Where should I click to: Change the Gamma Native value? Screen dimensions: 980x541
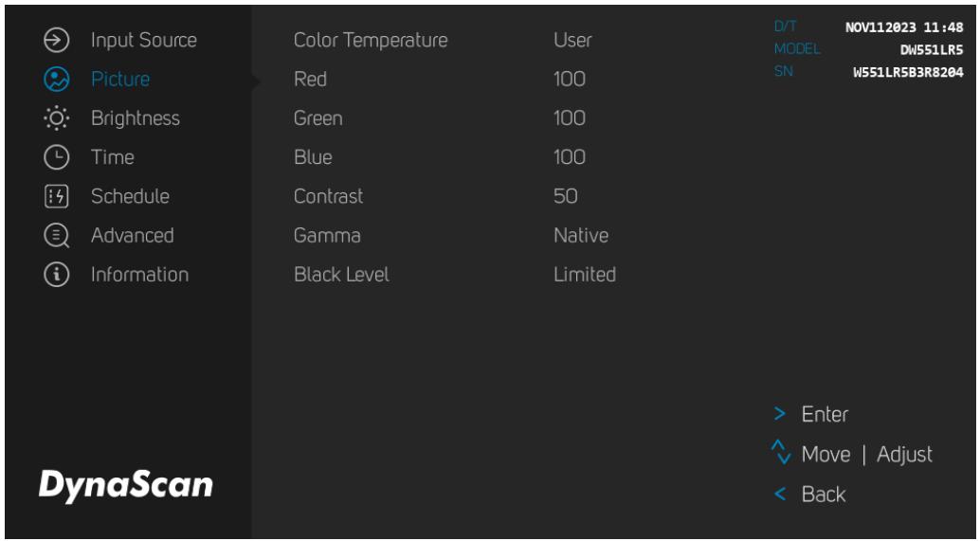tap(581, 236)
